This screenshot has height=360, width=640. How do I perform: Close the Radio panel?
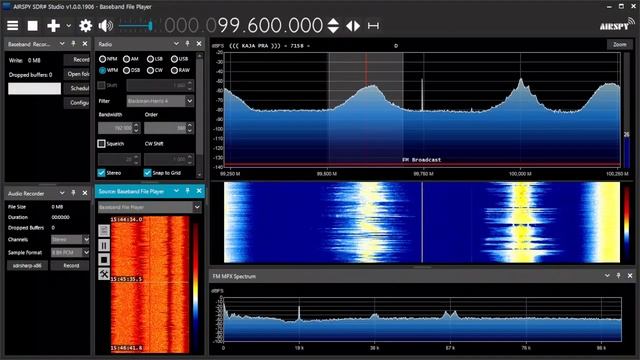click(x=199, y=44)
